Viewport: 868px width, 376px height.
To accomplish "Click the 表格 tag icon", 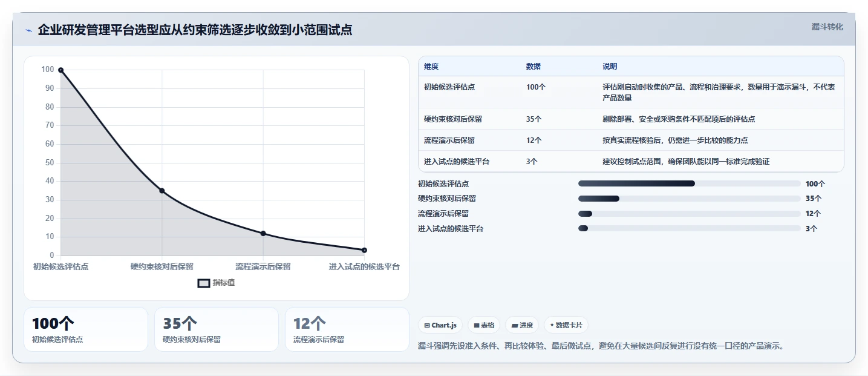I will (477, 325).
